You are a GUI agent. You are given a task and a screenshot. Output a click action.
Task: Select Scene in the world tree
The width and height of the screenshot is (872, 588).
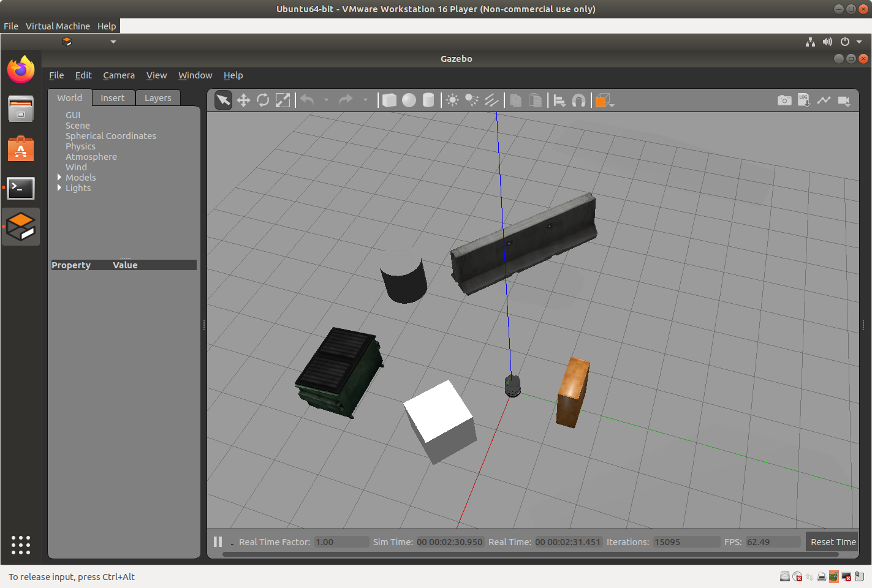pos(78,126)
